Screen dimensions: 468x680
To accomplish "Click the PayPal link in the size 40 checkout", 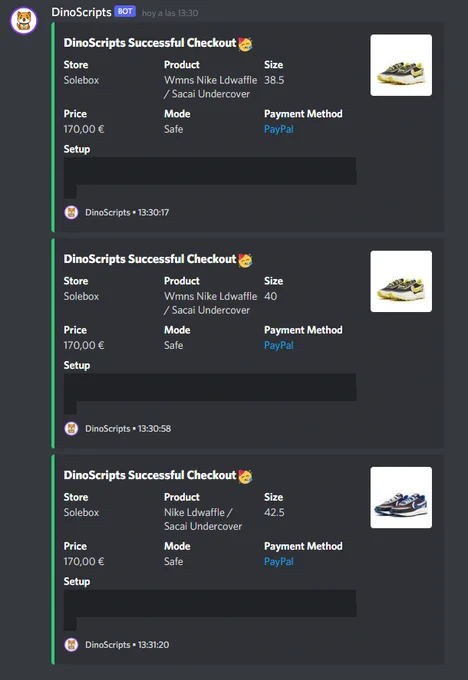I will pos(278,345).
